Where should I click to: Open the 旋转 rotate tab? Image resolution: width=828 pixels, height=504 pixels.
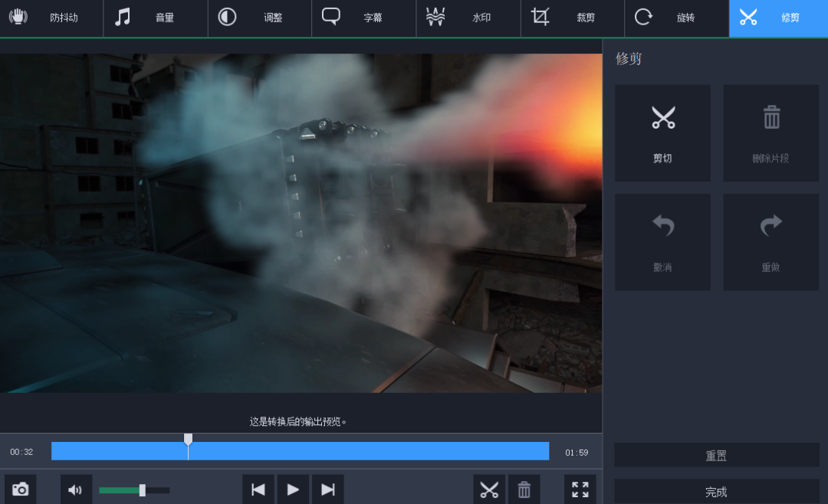[677, 18]
